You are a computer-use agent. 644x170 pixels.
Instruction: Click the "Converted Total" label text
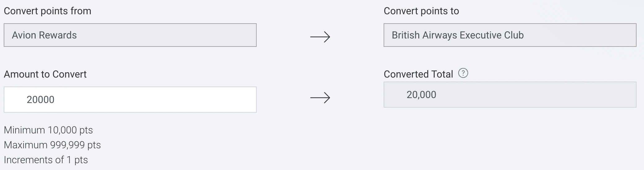coord(418,74)
